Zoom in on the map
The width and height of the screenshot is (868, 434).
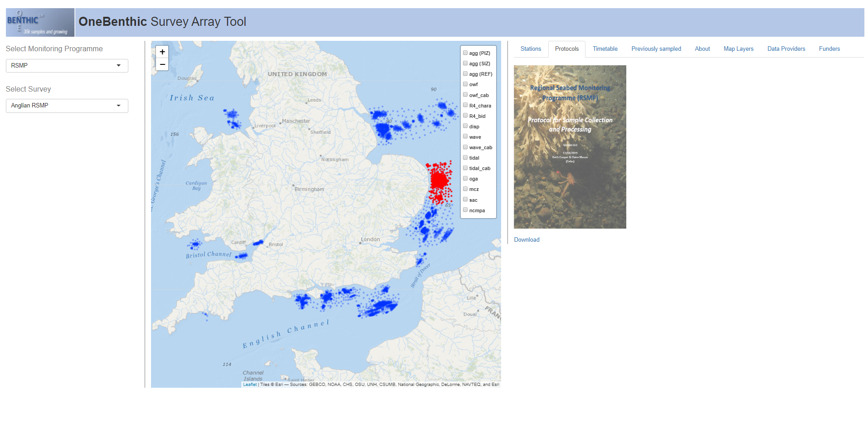click(x=162, y=52)
